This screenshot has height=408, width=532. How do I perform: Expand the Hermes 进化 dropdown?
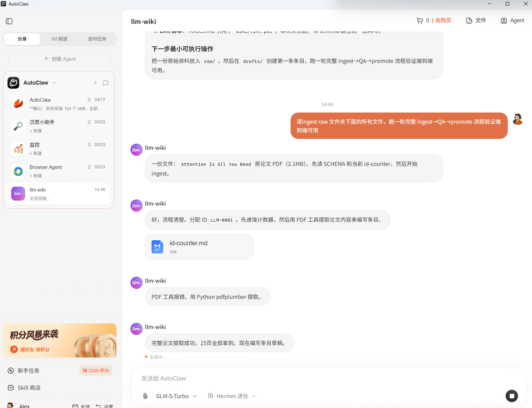[232, 396]
